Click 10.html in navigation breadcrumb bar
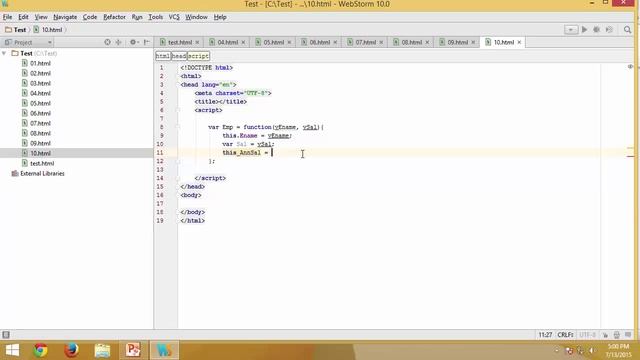 pyautogui.click(x=48, y=30)
